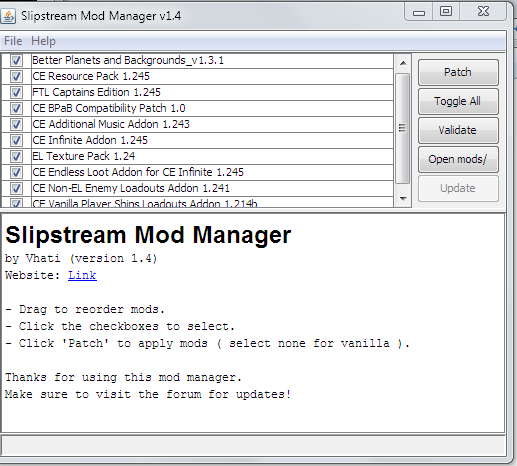Click the Validate button
Screen dimensions: 517x466
458,130
